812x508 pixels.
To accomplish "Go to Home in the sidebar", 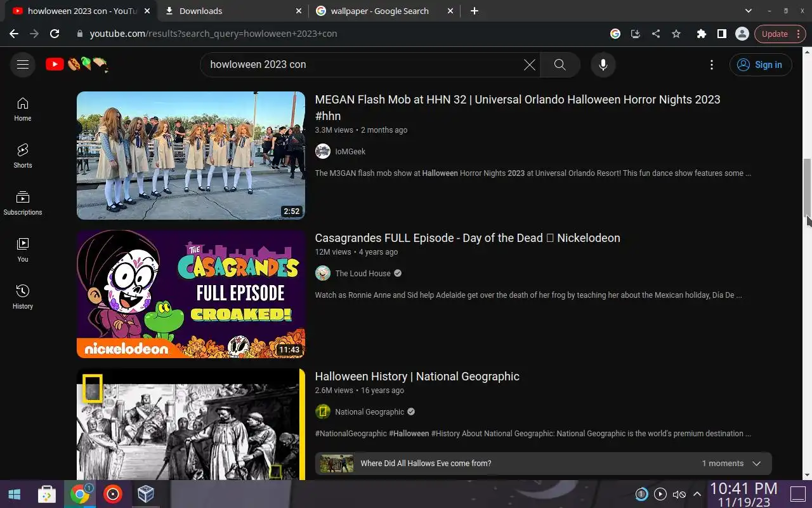I will (x=23, y=109).
